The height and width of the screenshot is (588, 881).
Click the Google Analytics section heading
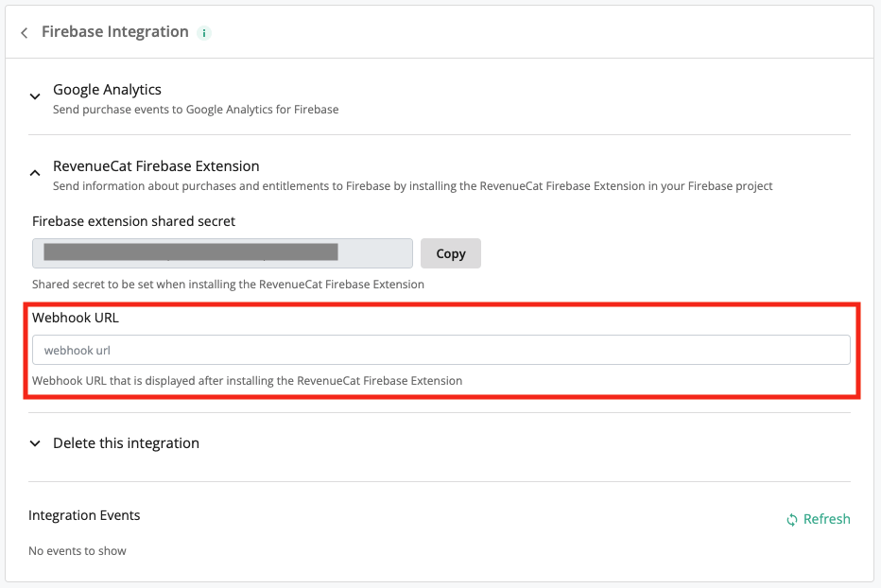tap(107, 90)
